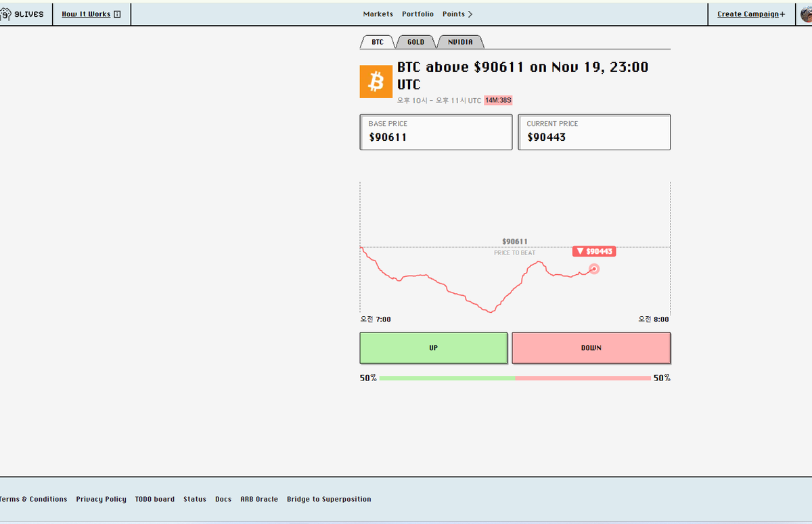Open Bridge to Superposition footer link
This screenshot has width=812, height=524.
click(x=329, y=499)
